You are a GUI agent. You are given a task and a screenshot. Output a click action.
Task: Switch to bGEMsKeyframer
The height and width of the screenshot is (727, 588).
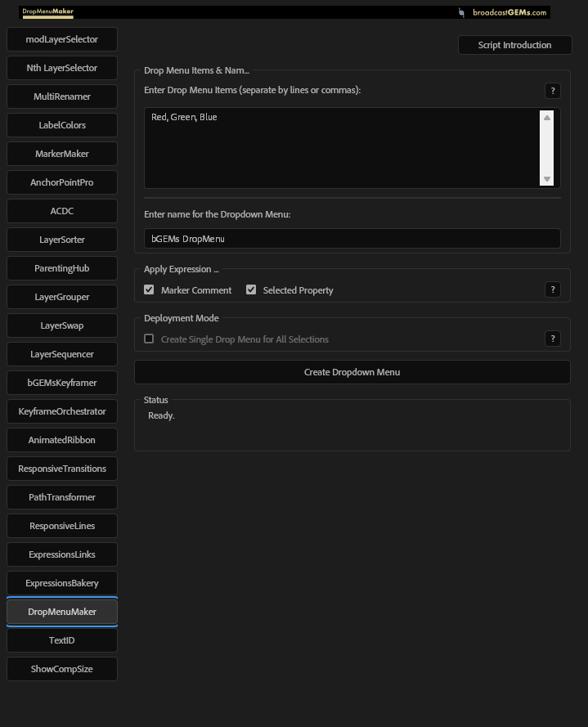[x=62, y=383]
